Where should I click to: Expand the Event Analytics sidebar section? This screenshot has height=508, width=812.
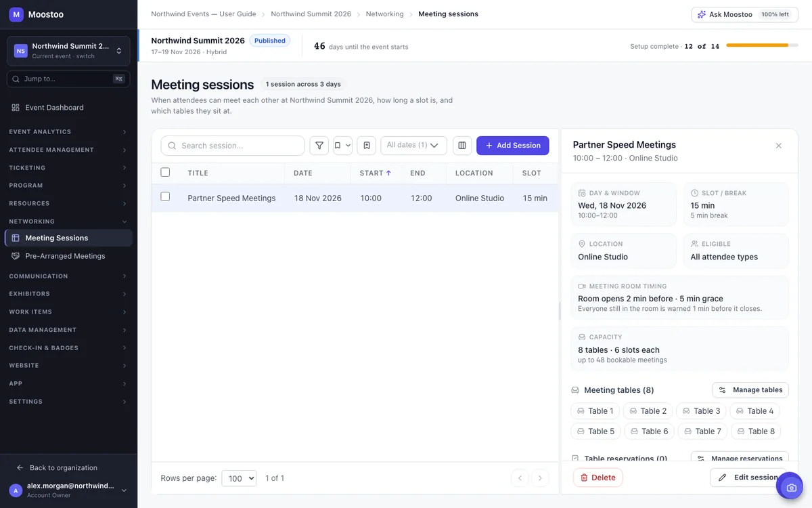[x=68, y=132]
